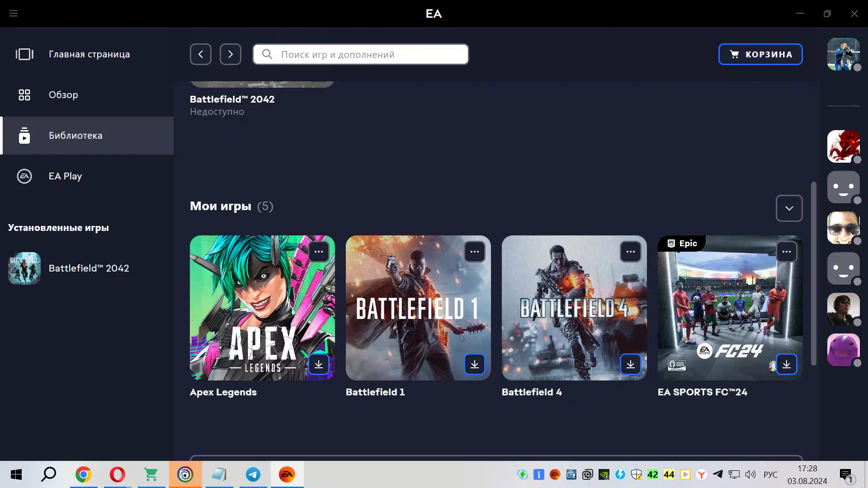The height and width of the screenshot is (488, 868).
Task: Open the КОРЗИНА cart
Action: [760, 54]
